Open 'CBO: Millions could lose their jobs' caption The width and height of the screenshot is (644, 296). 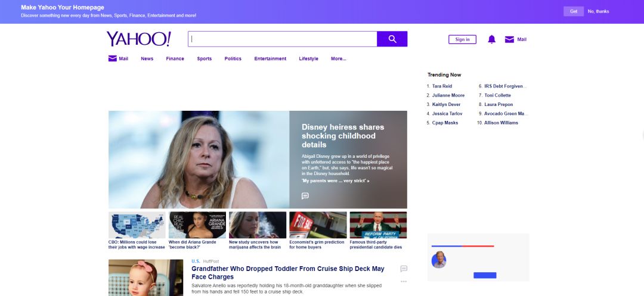click(137, 245)
